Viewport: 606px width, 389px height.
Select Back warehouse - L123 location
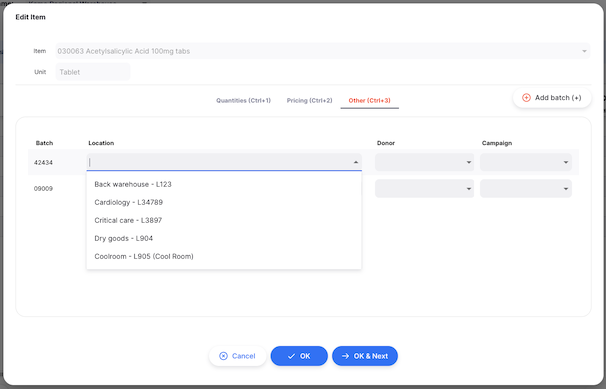[224, 184]
